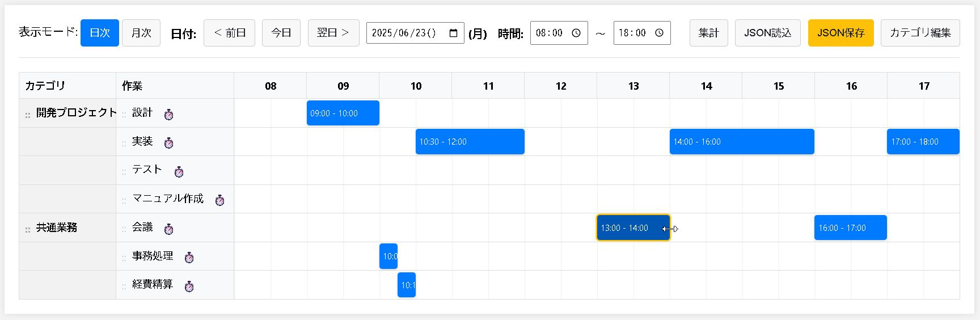Open the clock picker for the 18:00 end time

click(659, 33)
